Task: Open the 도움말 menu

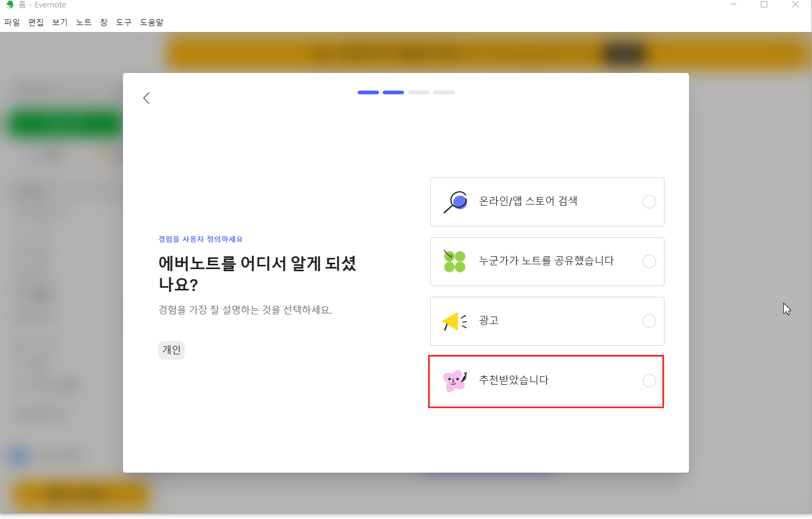Action: (152, 22)
